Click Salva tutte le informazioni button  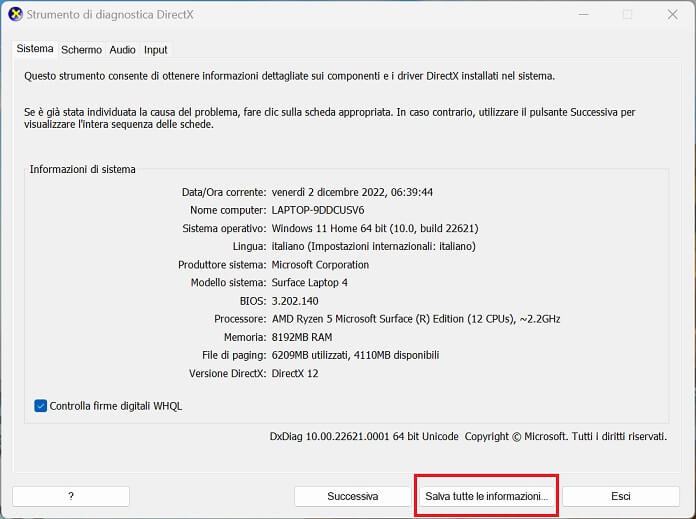tap(486, 496)
